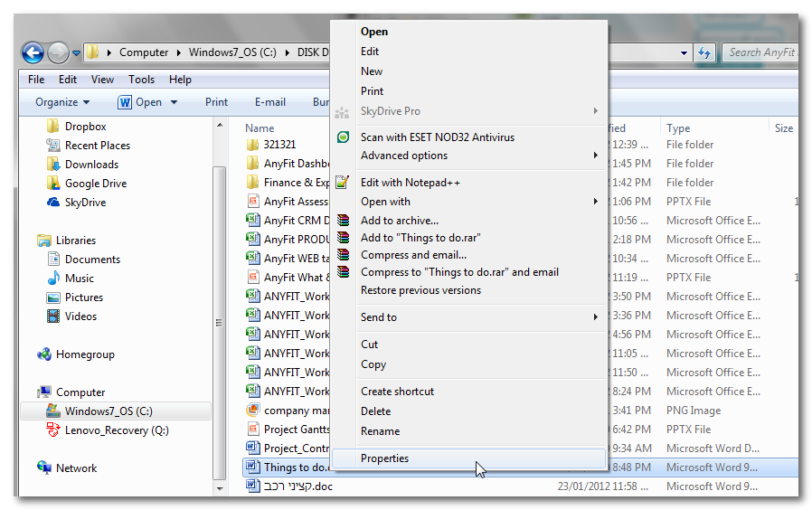Click the Notepad++ icon in context menu
Image resolution: width=812 pixels, height=510 pixels.
tap(343, 183)
